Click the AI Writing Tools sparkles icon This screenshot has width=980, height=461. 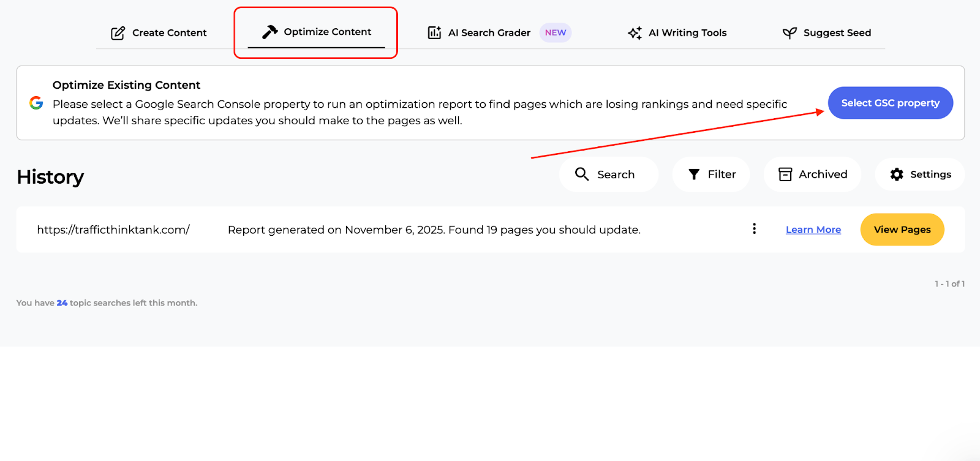pyautogui.click(x=634, y=32)
